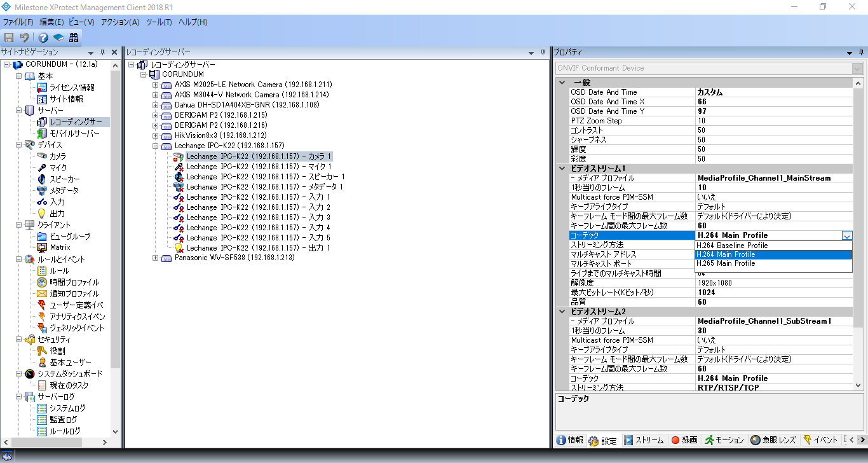
Task: Collapse the 基本 navigation group
Action: [18, 76]
